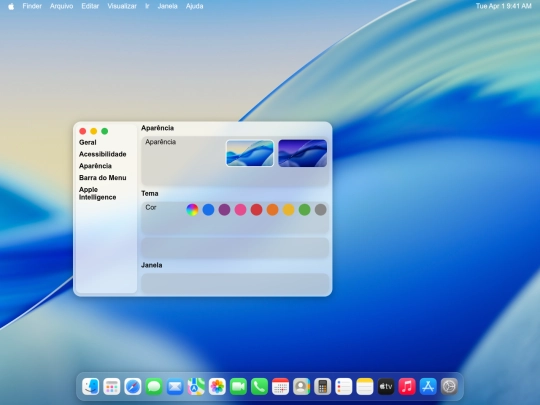Open Music app from the dock

point(407,386)
